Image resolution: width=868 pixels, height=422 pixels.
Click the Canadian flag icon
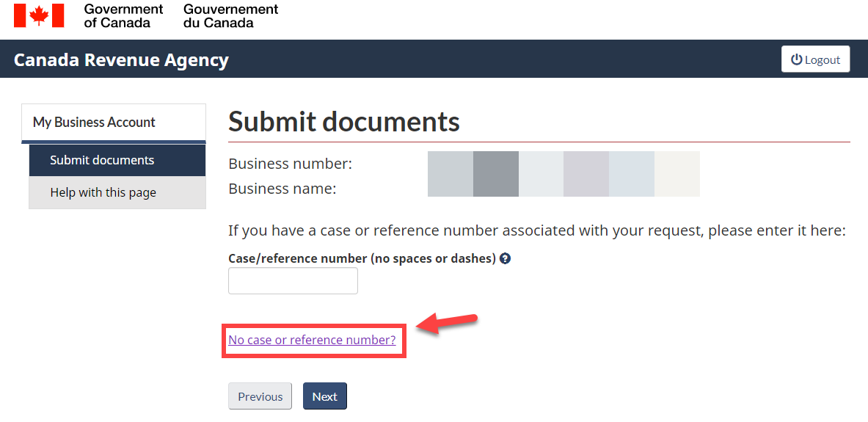pos(39,15)
